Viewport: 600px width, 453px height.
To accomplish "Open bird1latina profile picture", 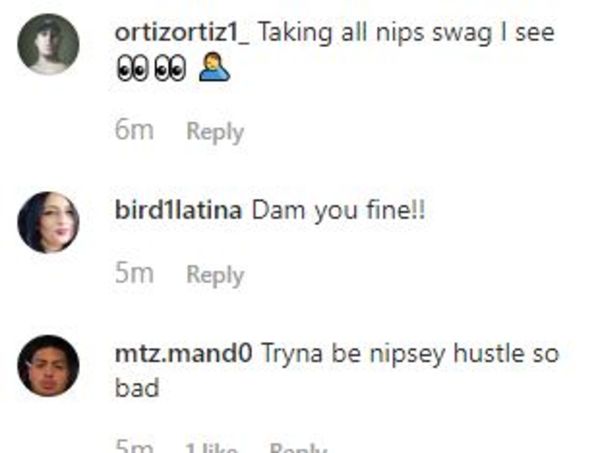I will [48, 222].
